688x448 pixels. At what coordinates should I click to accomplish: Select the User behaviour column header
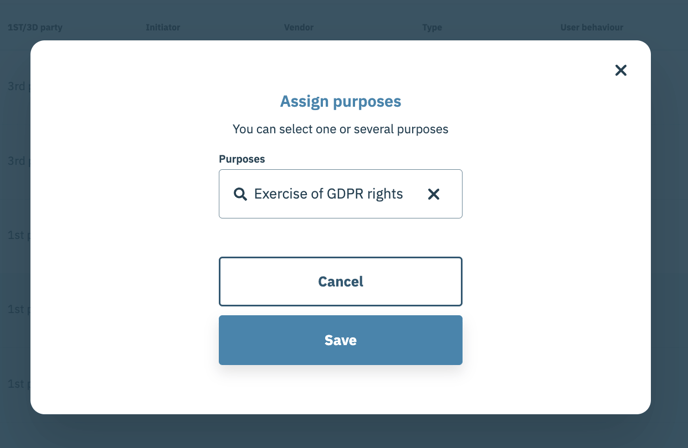[591, 27]
